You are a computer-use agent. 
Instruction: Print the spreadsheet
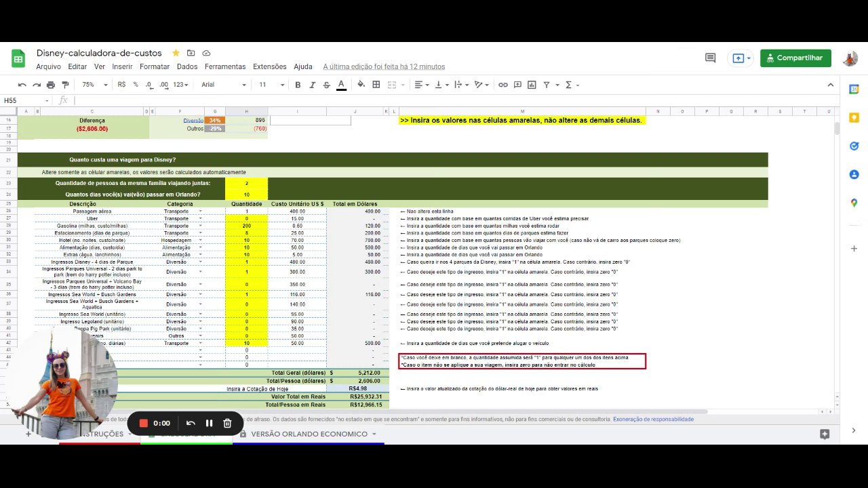coord(51,85)
